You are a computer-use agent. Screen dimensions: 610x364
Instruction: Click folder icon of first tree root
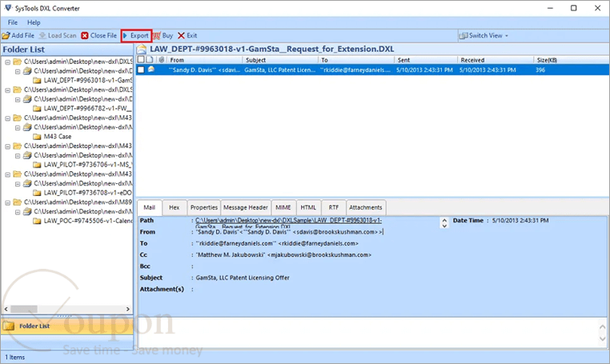tap(17, 62)
